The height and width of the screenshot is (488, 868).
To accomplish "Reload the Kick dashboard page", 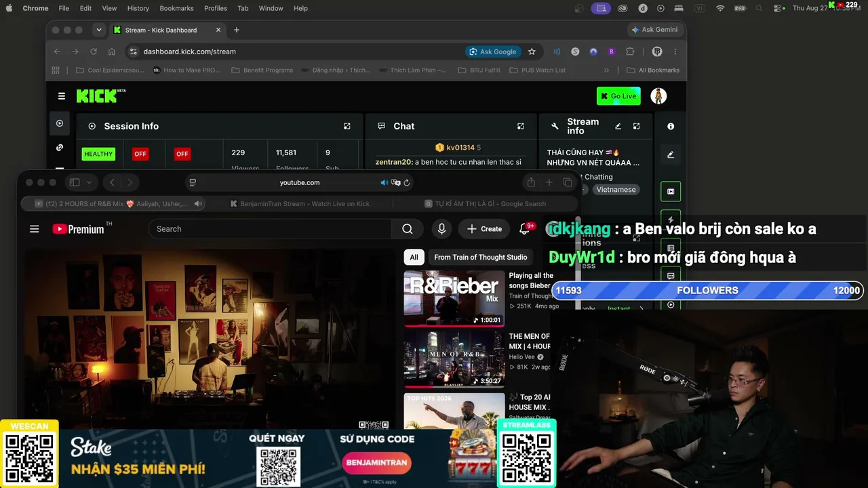I will coord(94,52).
